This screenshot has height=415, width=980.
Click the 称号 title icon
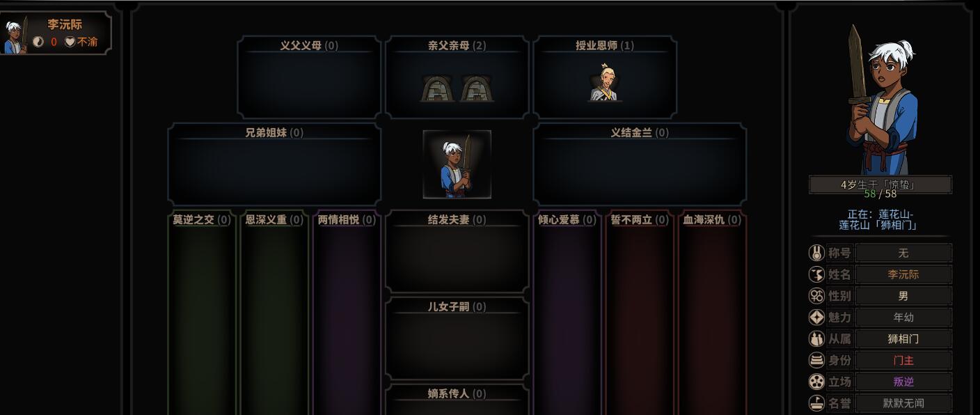(x=816, y=253)
